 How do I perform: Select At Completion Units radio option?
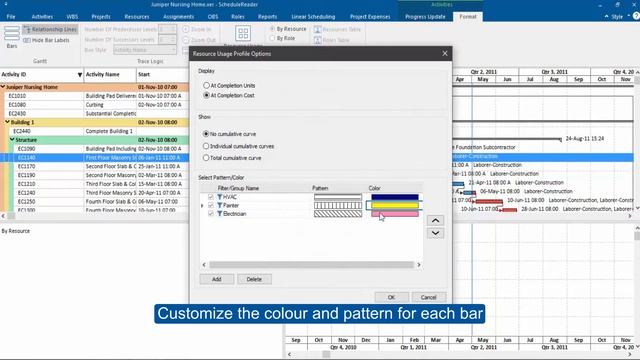(206, 85)
